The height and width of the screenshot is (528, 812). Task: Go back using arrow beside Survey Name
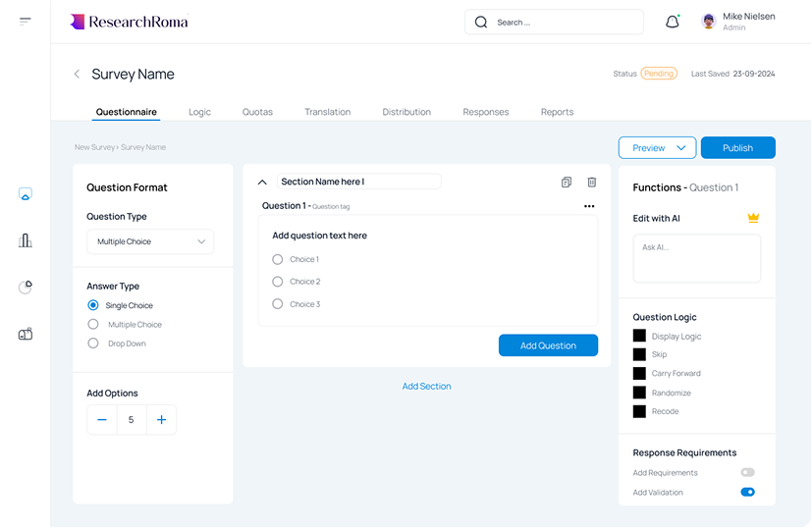[x=77, y=74]
